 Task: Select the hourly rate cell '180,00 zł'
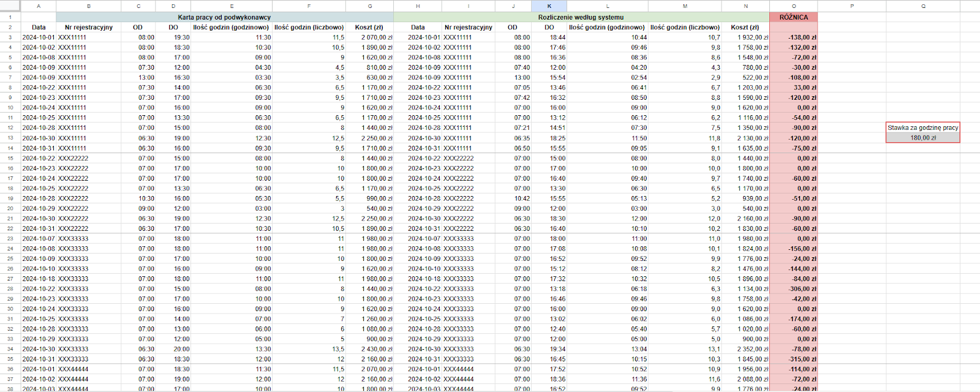click(x=923, y=138)
